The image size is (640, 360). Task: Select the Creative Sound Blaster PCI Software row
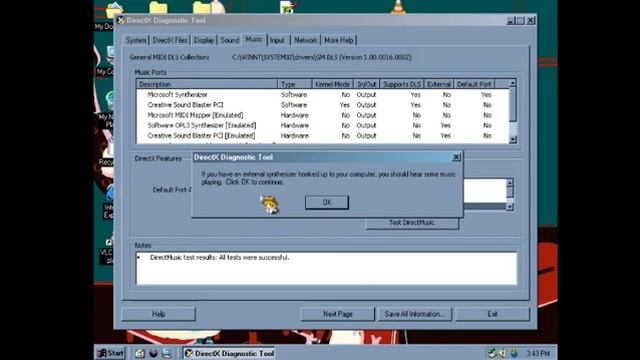pos(322,105)
